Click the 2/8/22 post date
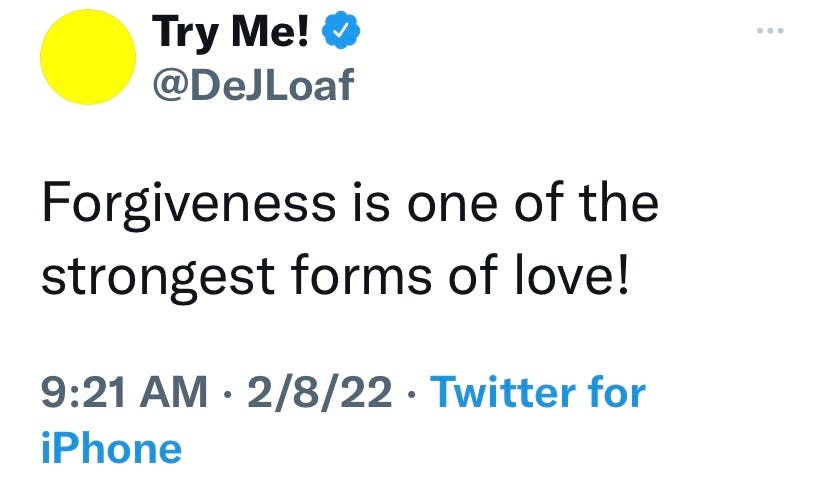 (319, 392)
